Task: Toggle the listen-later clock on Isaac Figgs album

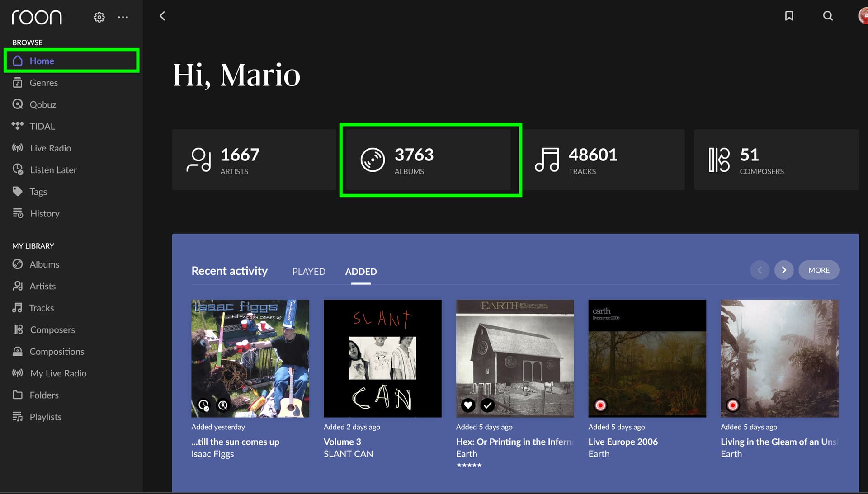Action: [x=203, y=405]
